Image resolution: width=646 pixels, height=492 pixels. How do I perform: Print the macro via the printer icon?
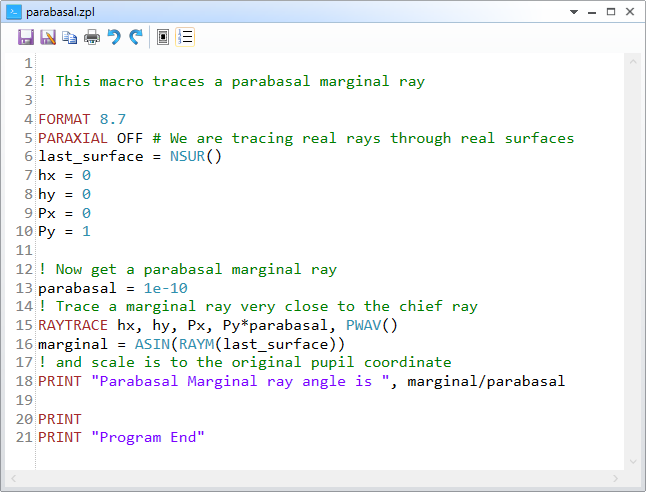click(91, 37)
